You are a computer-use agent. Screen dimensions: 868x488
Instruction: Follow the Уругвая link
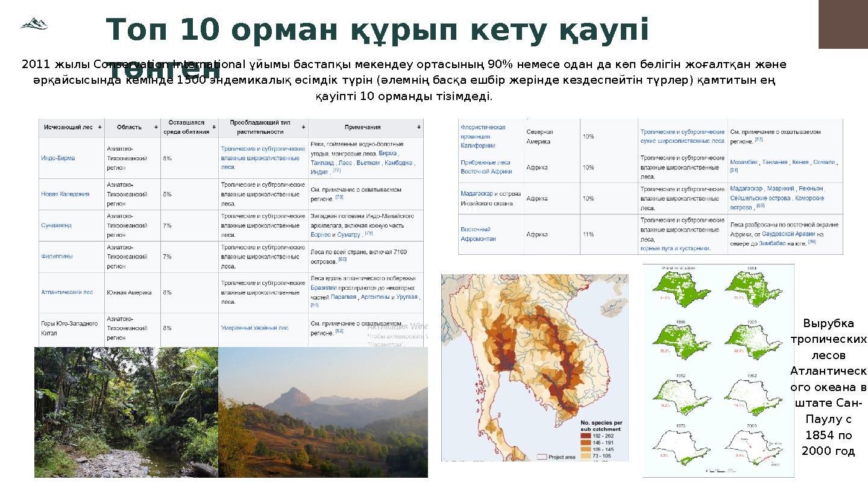coord(407,297)
